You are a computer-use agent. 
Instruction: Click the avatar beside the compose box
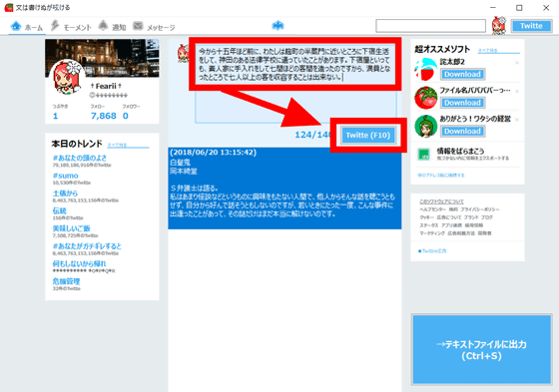point(184,54)
